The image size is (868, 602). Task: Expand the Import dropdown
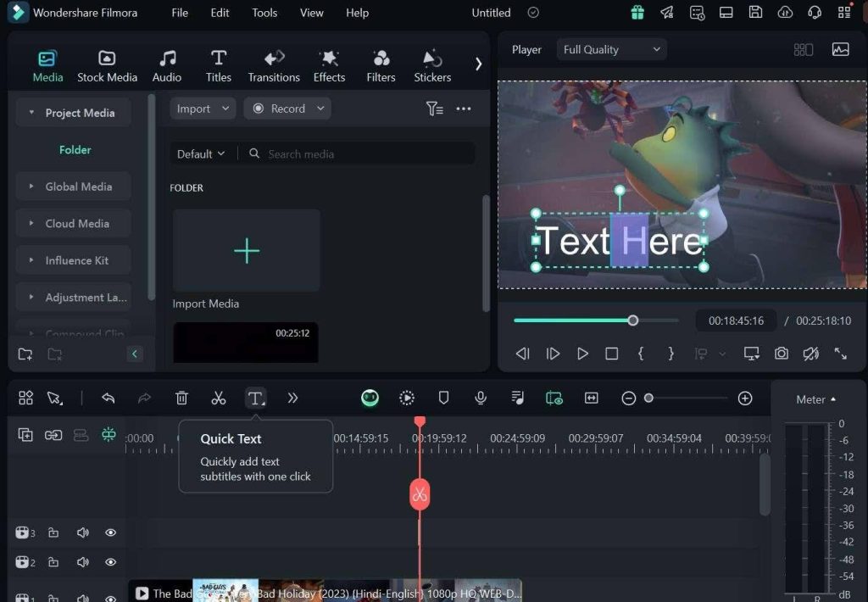tap(202, 109)
